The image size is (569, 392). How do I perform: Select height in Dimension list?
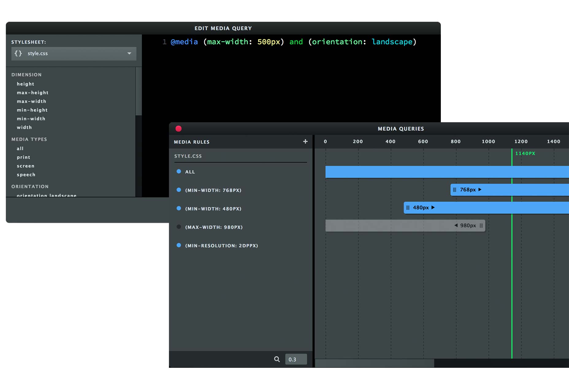click(x=25, y=84)
